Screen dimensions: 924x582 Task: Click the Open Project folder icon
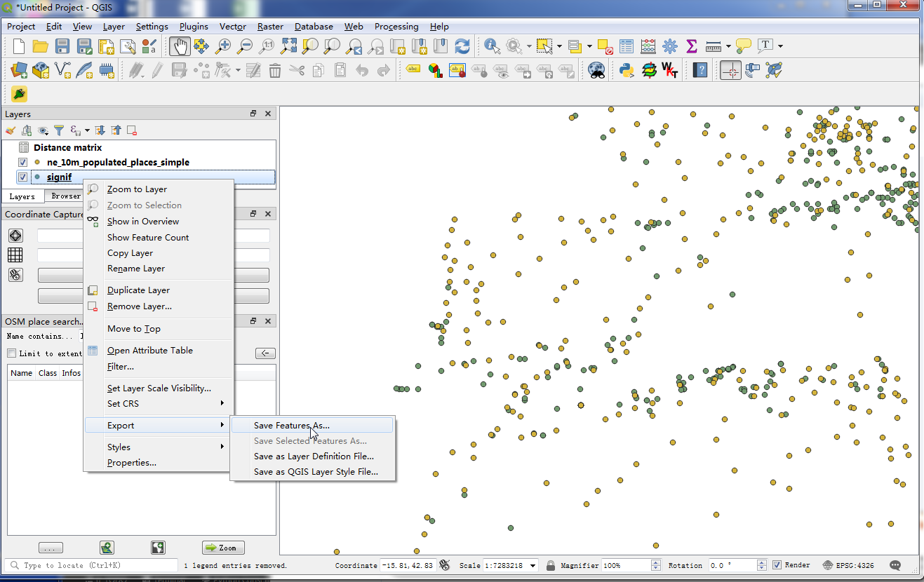(41, 46)
